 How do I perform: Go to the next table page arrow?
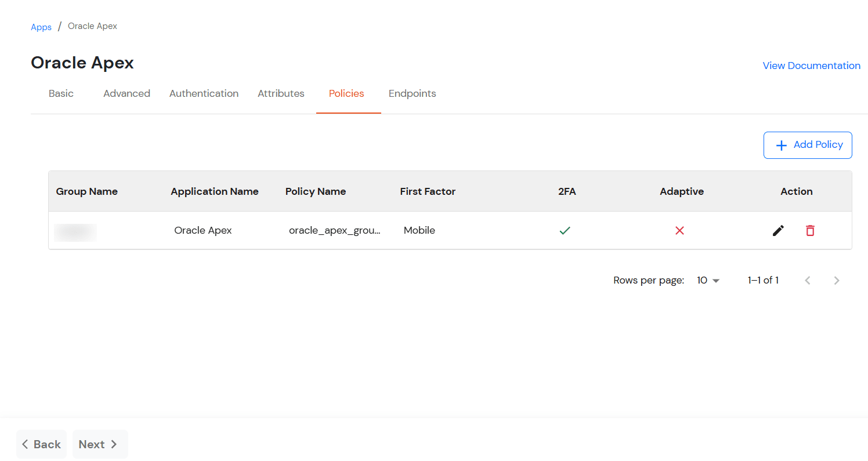coord(836,281)
